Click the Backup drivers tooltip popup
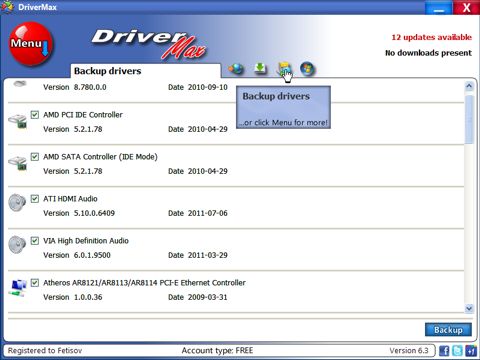 tap(283, 107)
